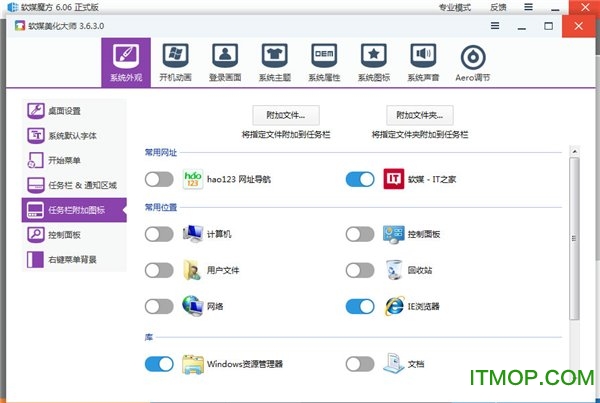The image size is (600, 403).
Task: Select 开始菜单 sidebar label
Action: 64,160
